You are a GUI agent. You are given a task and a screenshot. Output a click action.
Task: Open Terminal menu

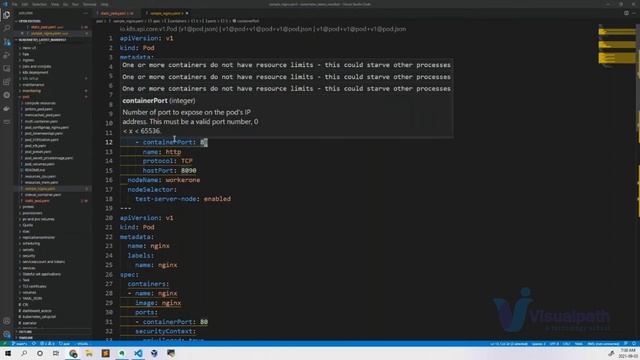click(x=89, y=4)
